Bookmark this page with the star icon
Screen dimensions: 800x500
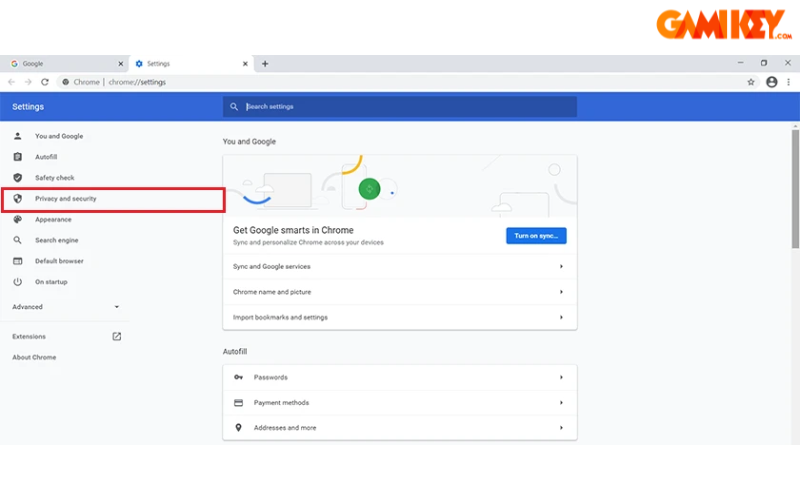point(751,82)
